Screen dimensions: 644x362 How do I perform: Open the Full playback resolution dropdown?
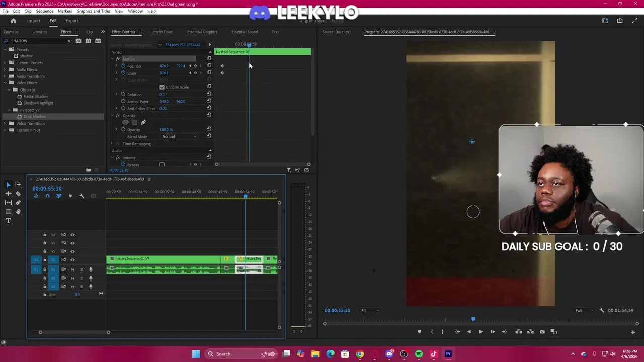[585, 310]
